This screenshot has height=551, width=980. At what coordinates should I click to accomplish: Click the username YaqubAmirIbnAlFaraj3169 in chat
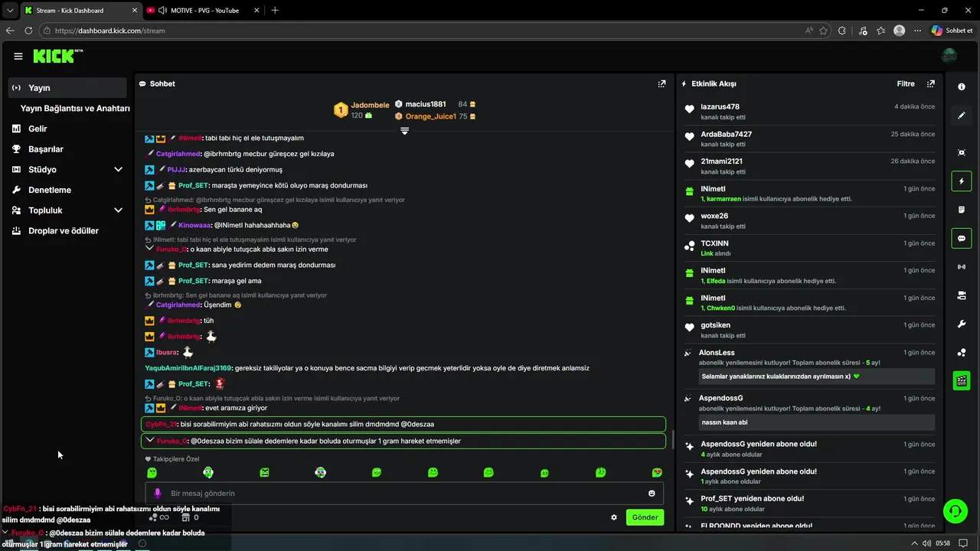click(188, 368)
